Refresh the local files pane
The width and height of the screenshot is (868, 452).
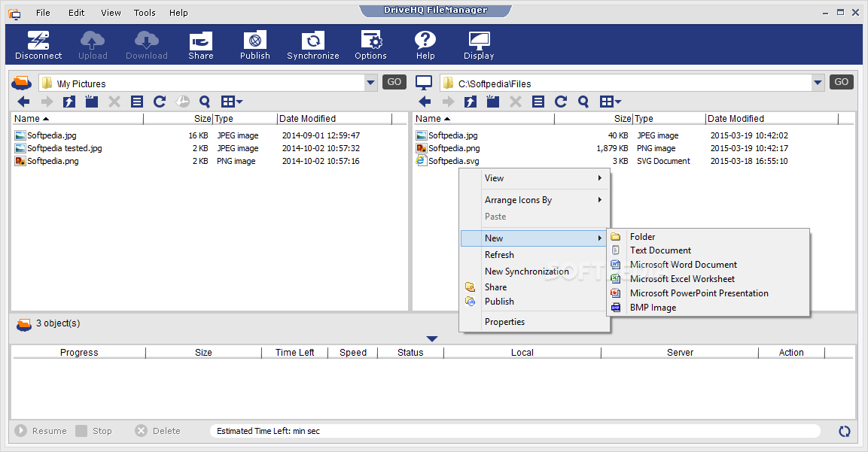561,102
